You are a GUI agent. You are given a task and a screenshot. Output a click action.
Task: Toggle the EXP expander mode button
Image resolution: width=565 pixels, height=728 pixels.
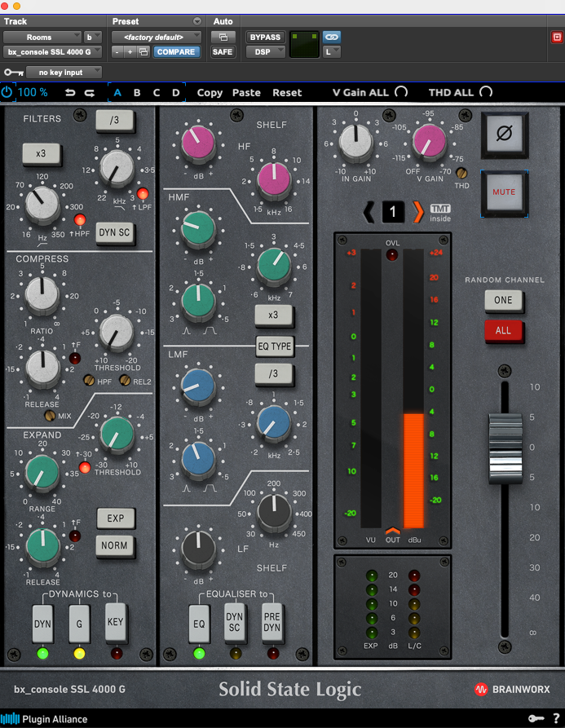coord(116,518)
